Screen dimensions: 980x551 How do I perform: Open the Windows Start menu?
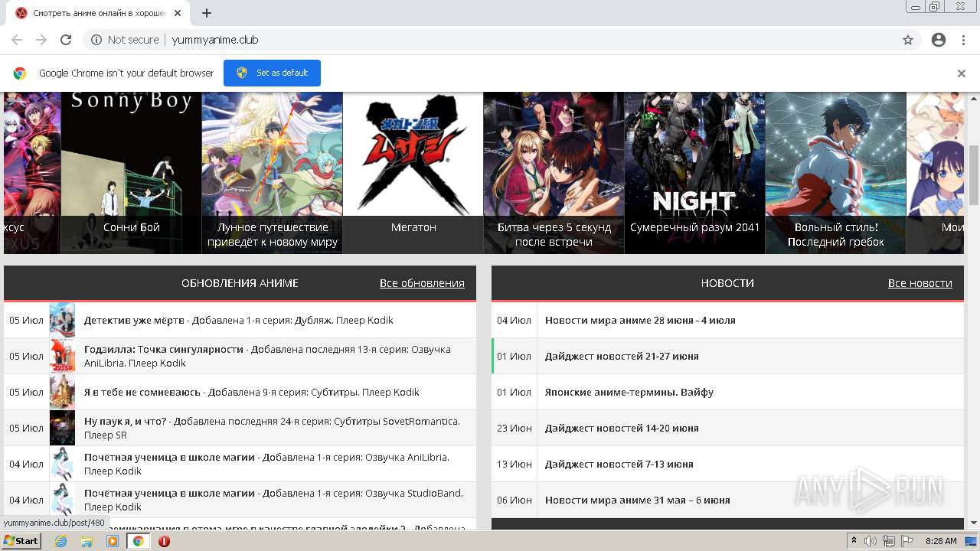point(21,541)
